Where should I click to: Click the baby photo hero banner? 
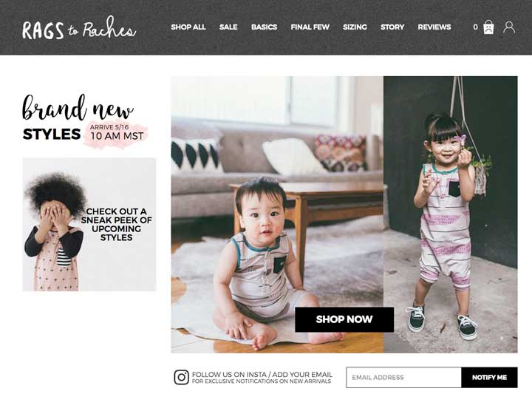344,214
